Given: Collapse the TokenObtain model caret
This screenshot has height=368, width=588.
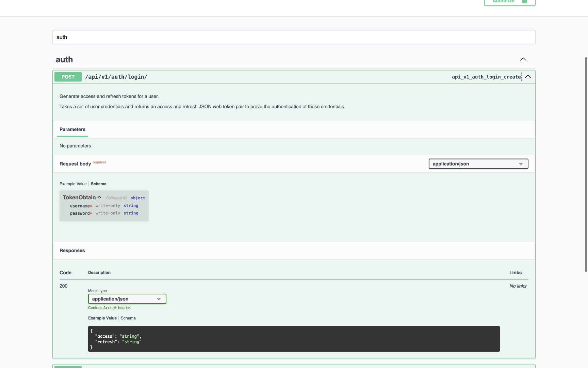Looking at the screenshot, I should tap(99, 197).
